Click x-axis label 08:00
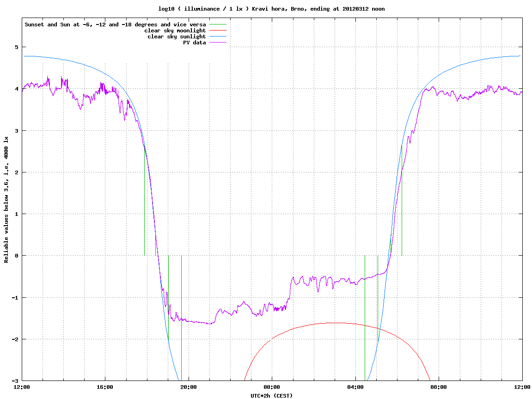This screenshot has width=532, height=399. pos(439,387)
